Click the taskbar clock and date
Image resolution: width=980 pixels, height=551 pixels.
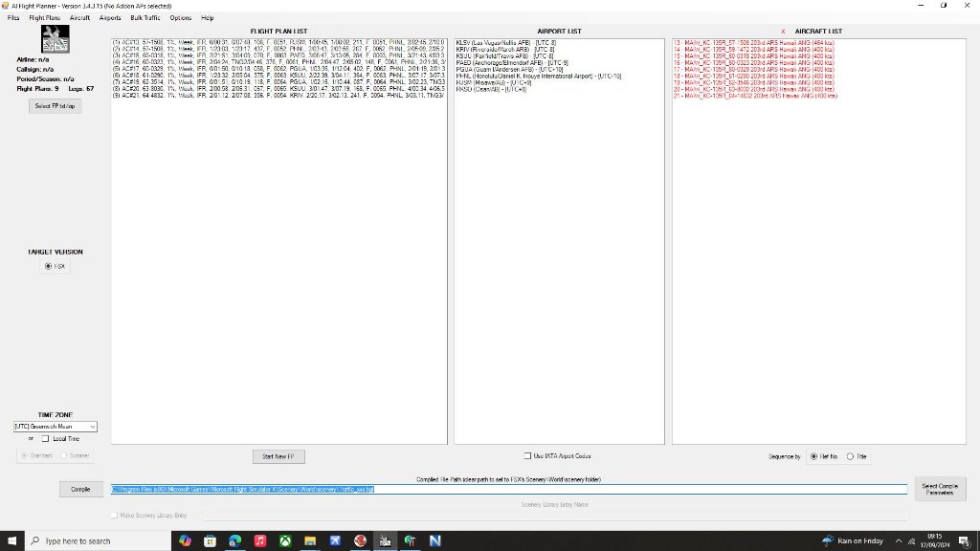(934, 541)
